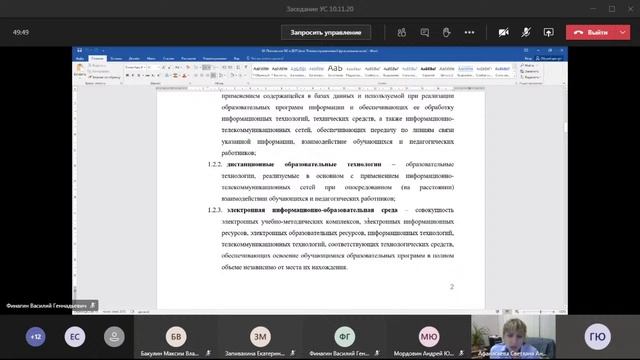Open the font name combo box
Viewport: 640px width, 360px height.
135,67
